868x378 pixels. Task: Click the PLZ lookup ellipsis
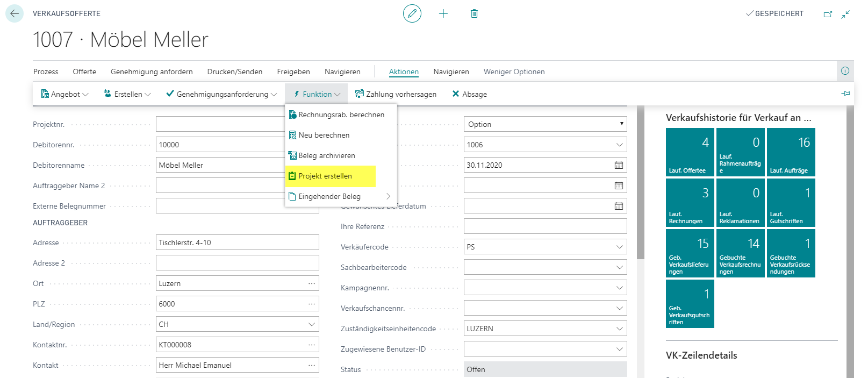311,304
